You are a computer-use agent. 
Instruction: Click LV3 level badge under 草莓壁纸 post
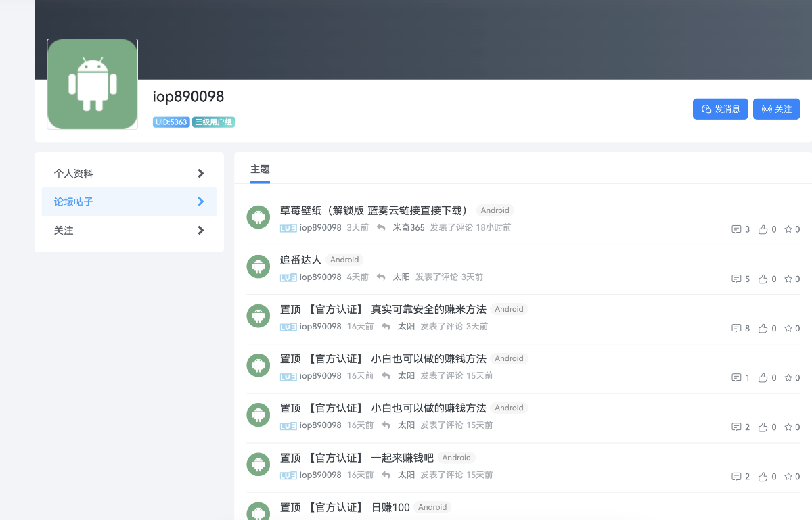288,228
